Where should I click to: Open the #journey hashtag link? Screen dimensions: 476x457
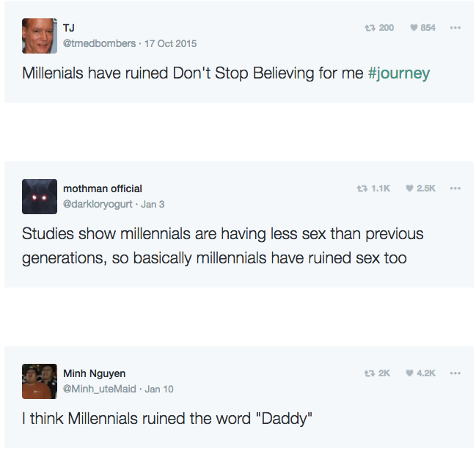(x=398, y=73)
